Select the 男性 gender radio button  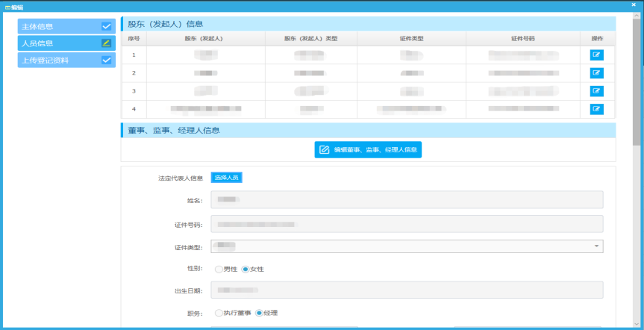point(219,269)
